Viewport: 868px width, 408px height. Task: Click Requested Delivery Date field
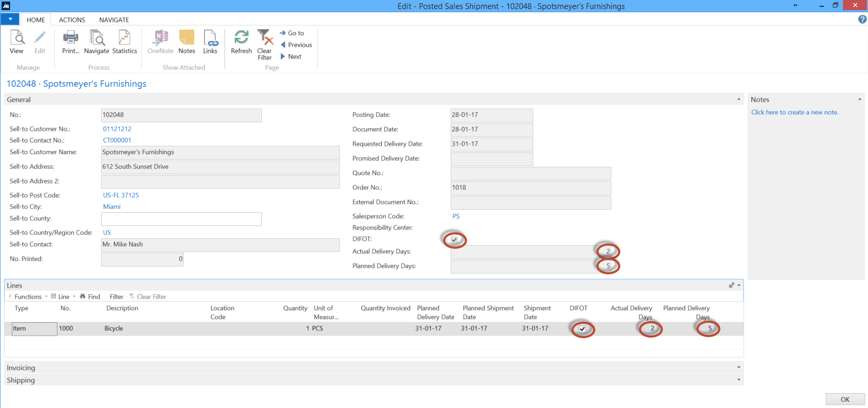click(x=492, y=144)
